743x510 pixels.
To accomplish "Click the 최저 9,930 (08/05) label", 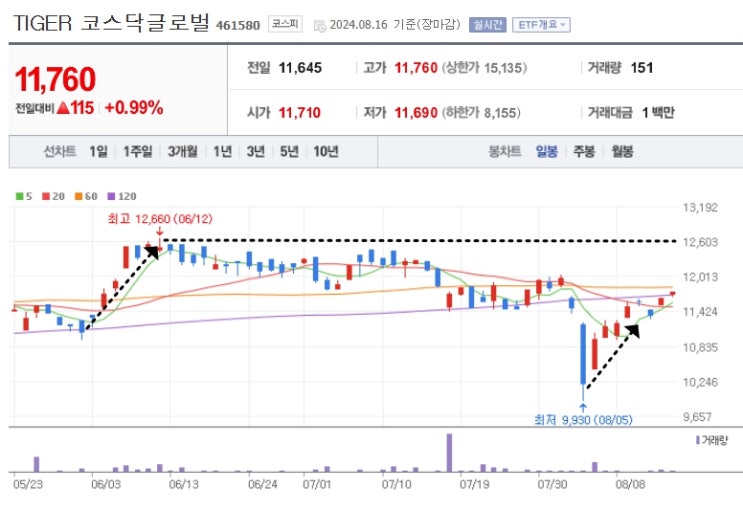I will click(583, 420).
